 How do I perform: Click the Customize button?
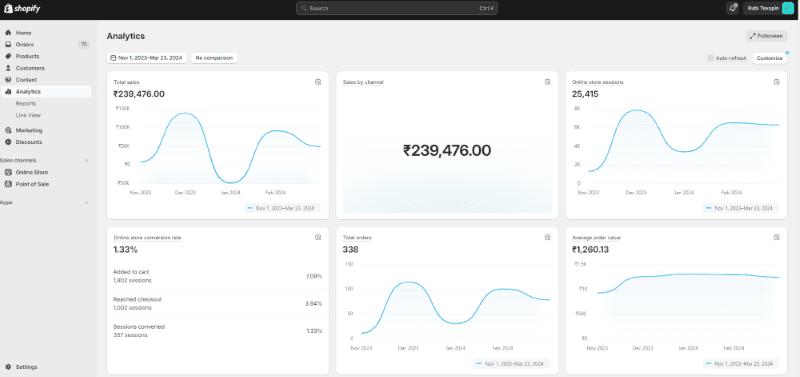[x=769, y=58]
